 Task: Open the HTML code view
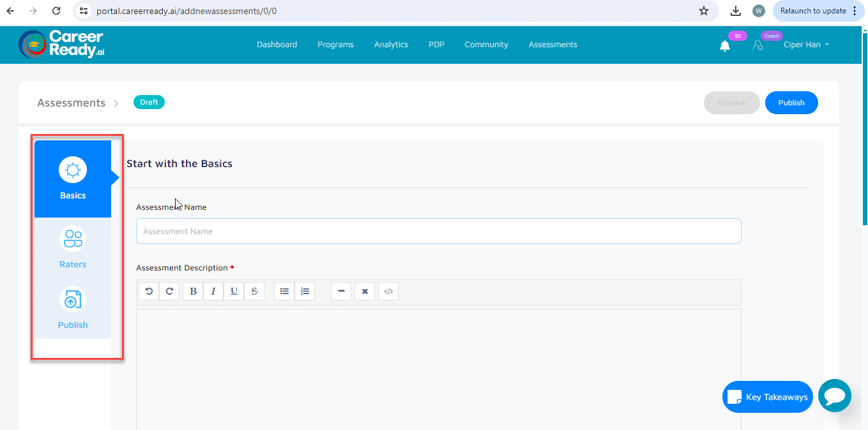(388, 292)
